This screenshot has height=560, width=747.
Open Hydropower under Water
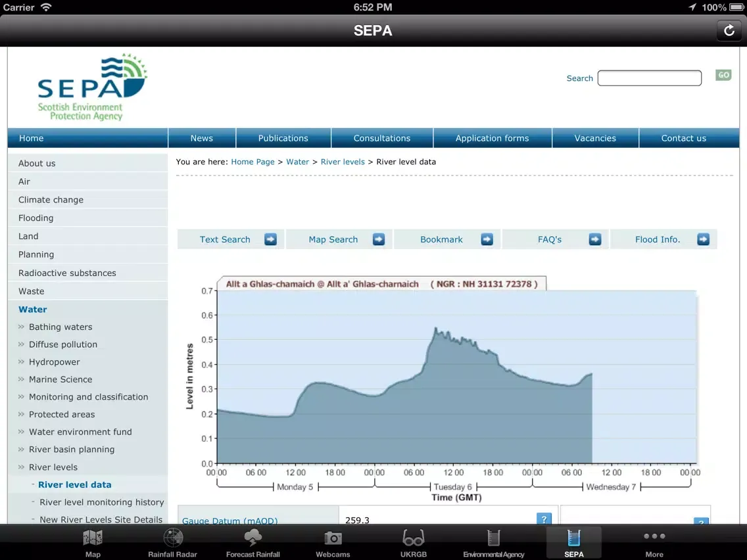point(55,362)
